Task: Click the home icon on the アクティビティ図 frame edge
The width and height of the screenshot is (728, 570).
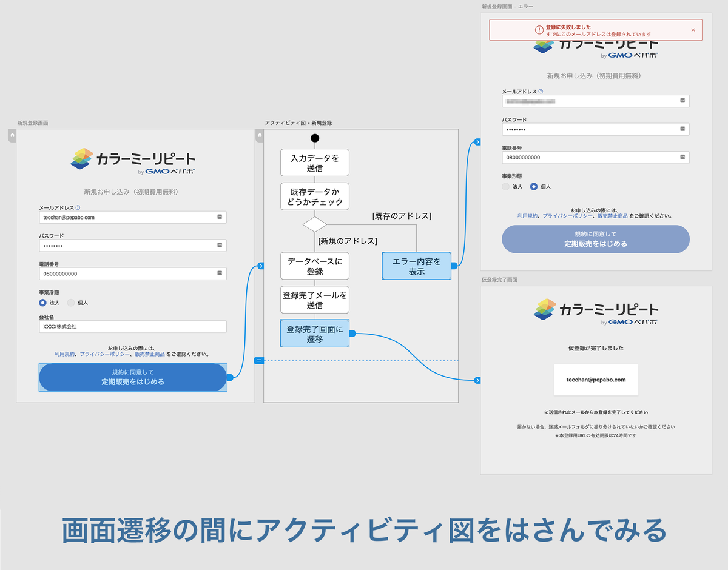Action: (x=259, y=135)
